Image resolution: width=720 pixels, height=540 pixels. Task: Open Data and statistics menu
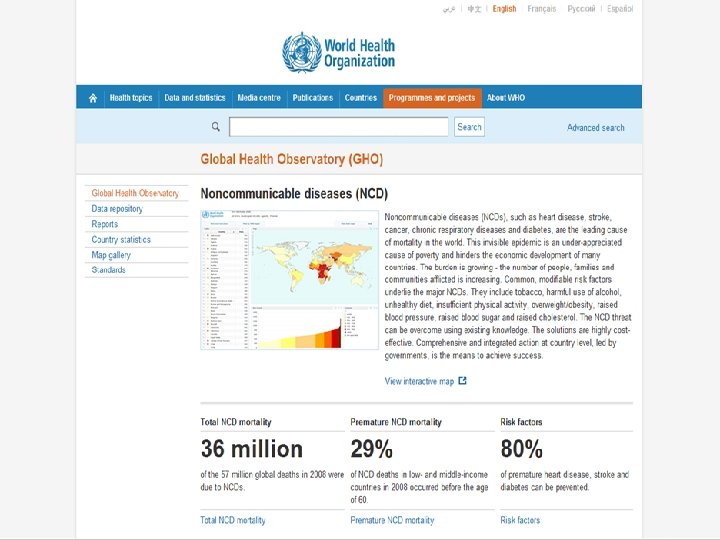click(195, 98)
